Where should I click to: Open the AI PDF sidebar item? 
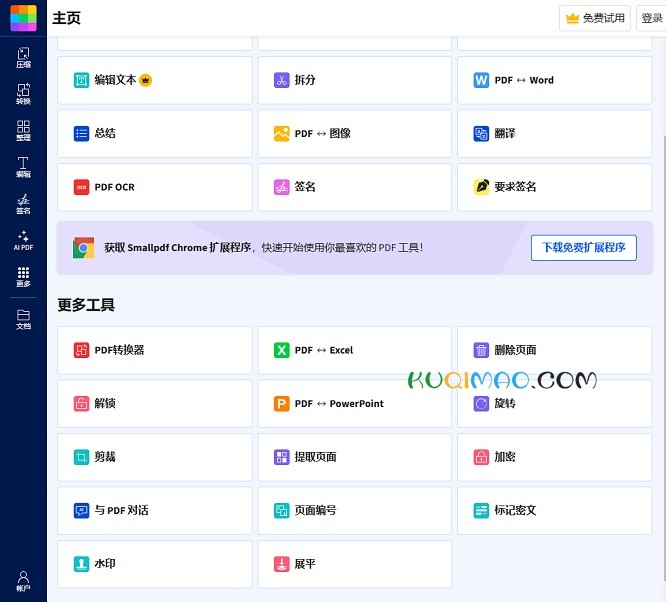[x=23, y=240]
